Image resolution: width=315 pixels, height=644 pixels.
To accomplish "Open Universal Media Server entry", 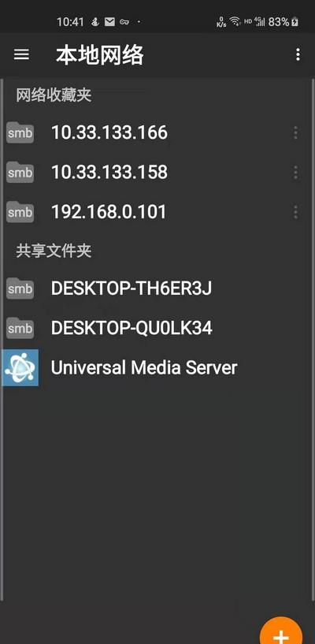I will [157, 367].
